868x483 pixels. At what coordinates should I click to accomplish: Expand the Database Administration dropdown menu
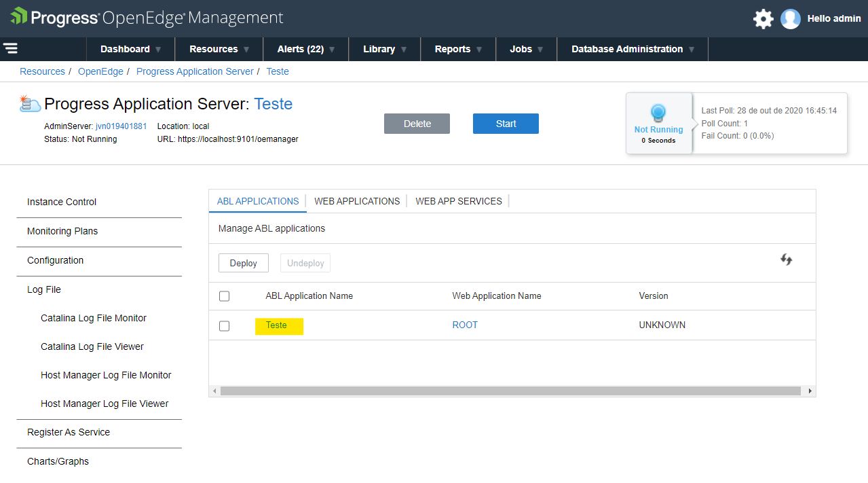point(633,49)
